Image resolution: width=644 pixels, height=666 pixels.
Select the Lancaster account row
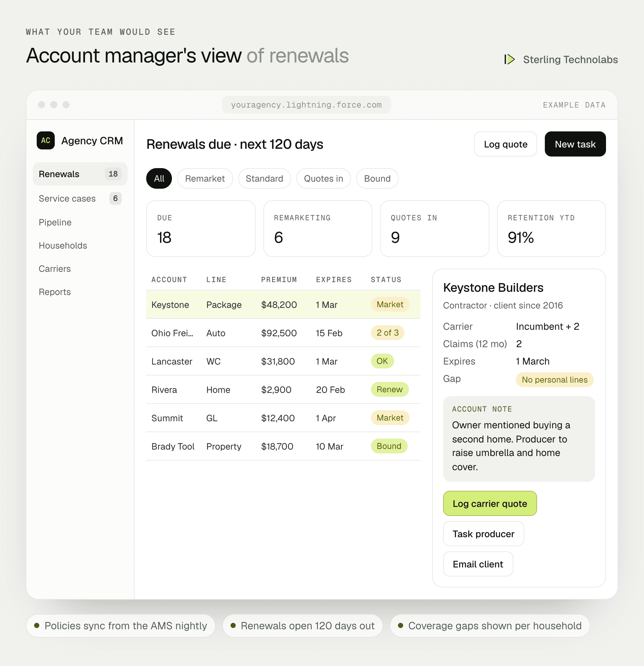coord(283,361)
